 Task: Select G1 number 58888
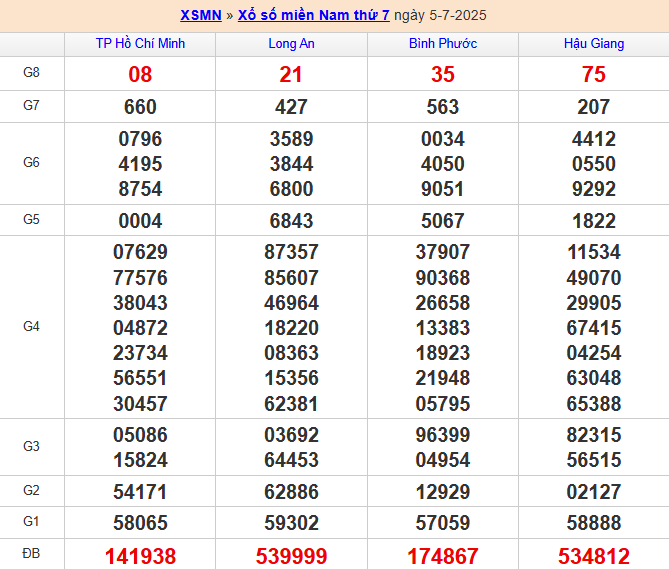point(594,523)
